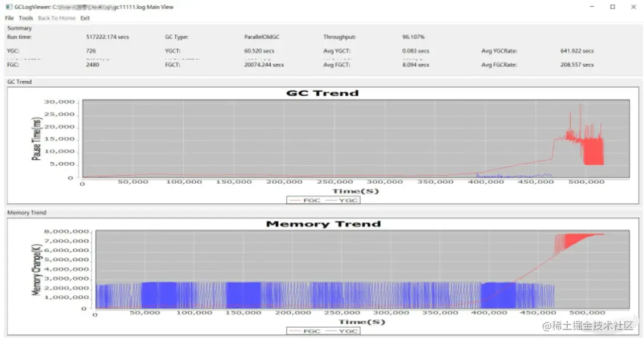Maximize the GCLogViewer window
The height and width of the screenshot is (342, 644).
point(612,7)
